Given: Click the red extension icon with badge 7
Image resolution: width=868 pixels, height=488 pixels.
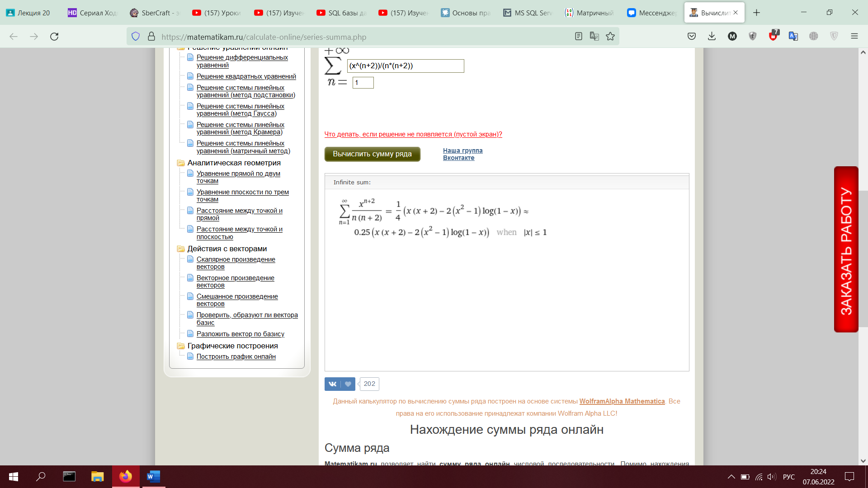Looking at the screenshot, I should [774, 36].
